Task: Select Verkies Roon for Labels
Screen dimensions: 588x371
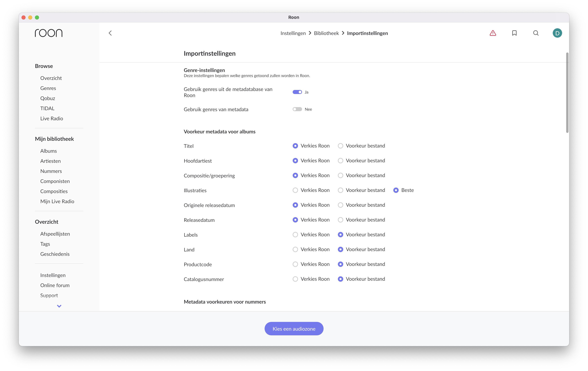Action: tap(295, 235)
